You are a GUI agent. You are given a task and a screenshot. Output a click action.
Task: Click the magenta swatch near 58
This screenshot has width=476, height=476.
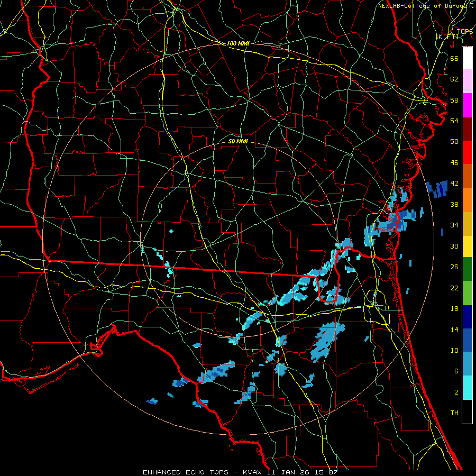click(467, 105)
